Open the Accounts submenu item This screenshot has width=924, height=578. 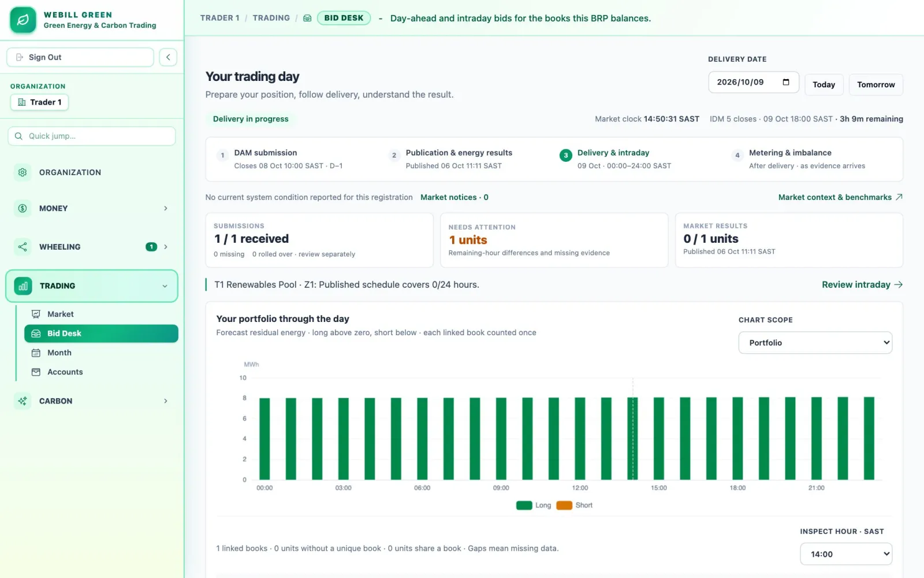101,372
